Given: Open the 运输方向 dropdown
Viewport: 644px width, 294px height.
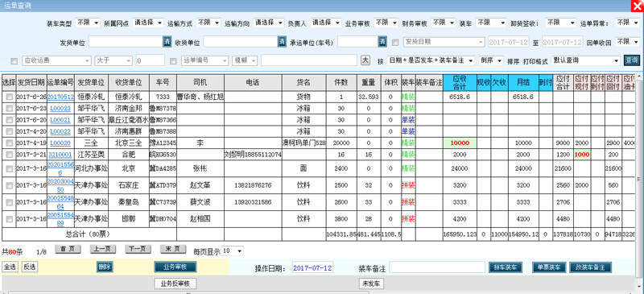Looking at the screenshot, I should pyautogui.click(x=269, y=23).
